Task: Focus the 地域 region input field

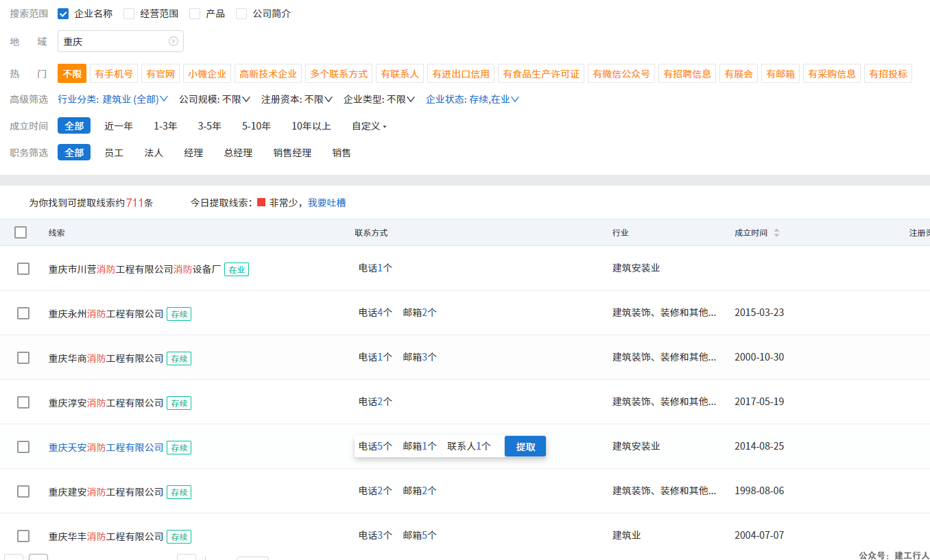Action: [121, 41]
